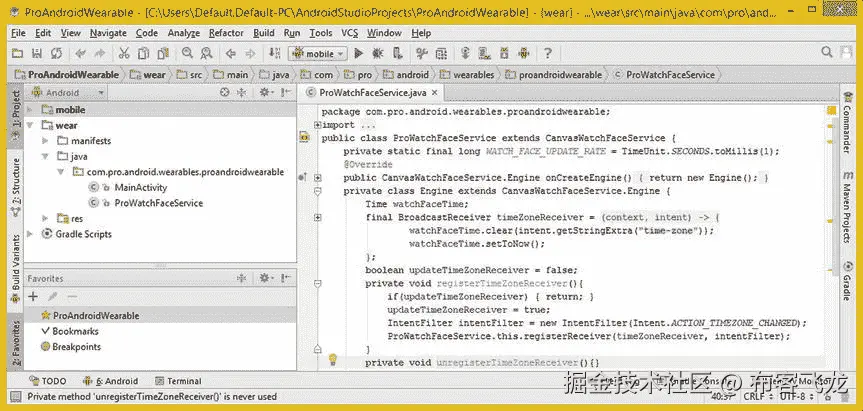Screen dimensions: 863x411
Task: Open the Project Structure icon
Action: coord(441,53)
